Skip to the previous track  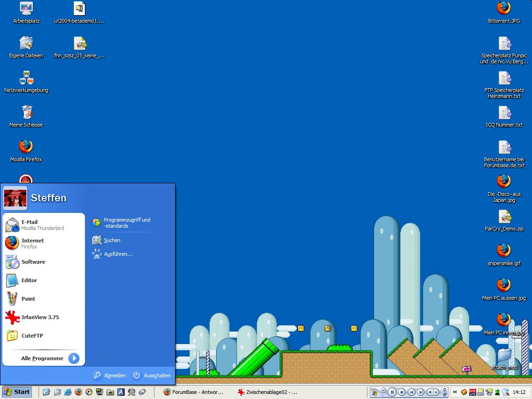[x=411, y=392]
